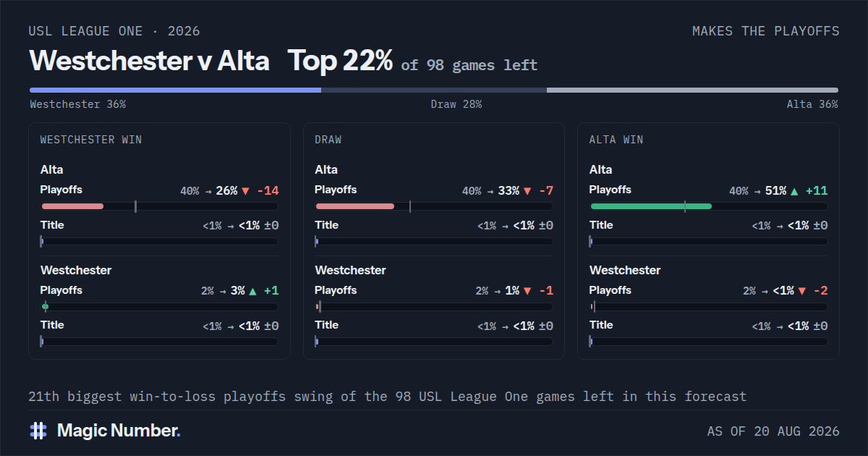Click the grey Alta 36% probability segment

point(692,90)
